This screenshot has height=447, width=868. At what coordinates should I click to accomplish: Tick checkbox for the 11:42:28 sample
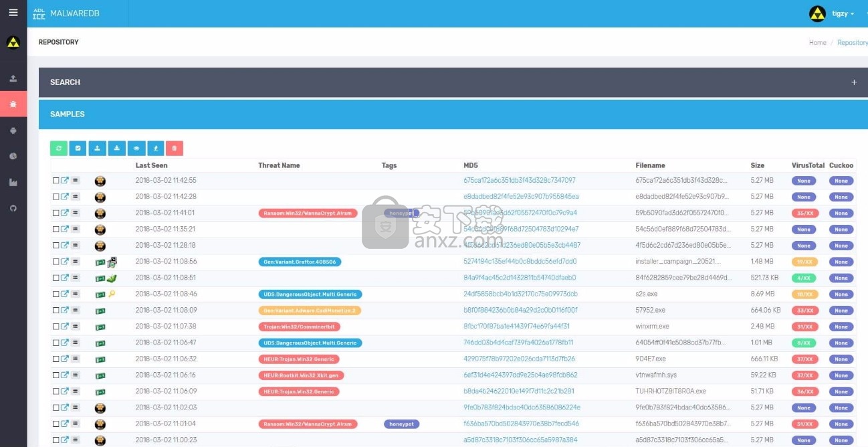pos(56,197)
